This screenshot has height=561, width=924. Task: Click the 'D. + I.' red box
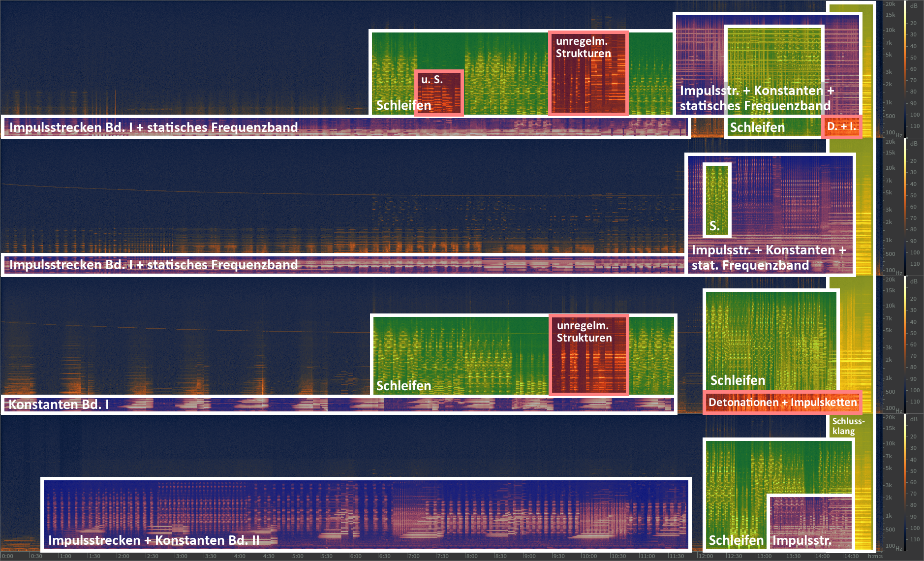pos(841,126)
